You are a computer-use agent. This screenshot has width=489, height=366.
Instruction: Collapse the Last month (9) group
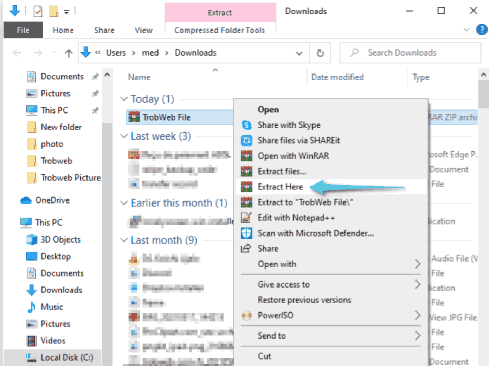coord(124,240)
